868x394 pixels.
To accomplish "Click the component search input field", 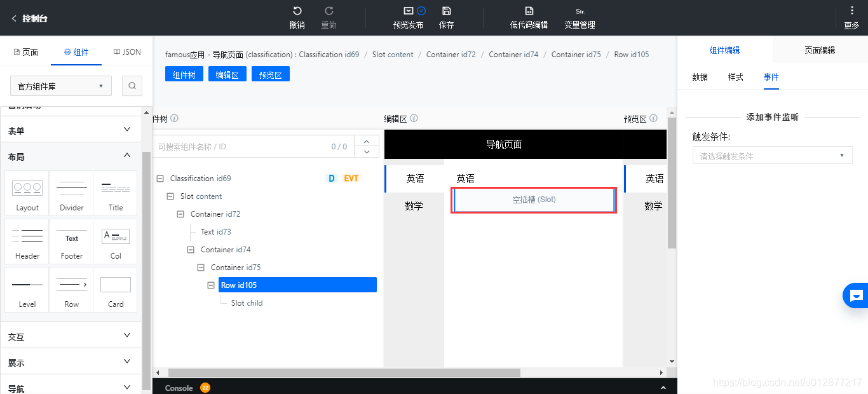I will point(253,146).
